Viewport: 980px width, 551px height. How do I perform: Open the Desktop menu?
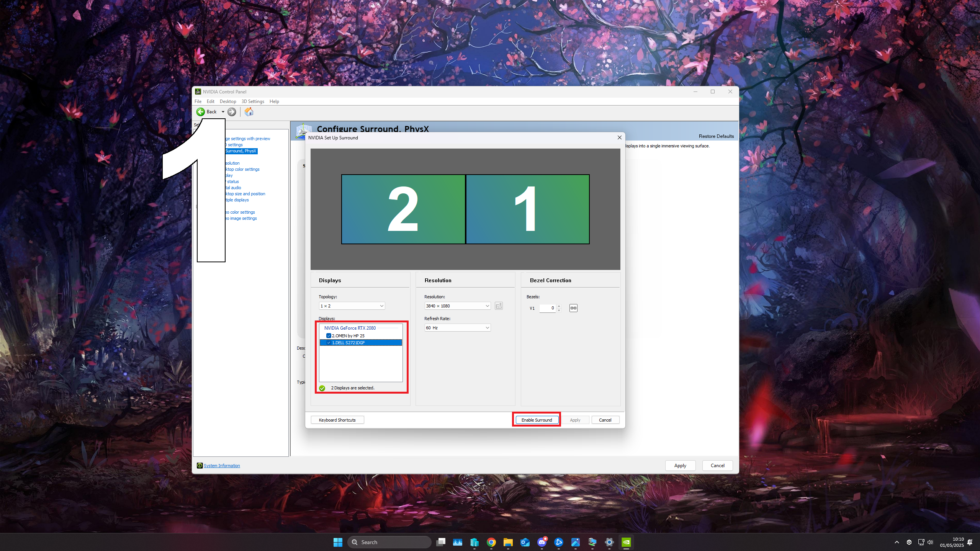[x=228, y=101]
